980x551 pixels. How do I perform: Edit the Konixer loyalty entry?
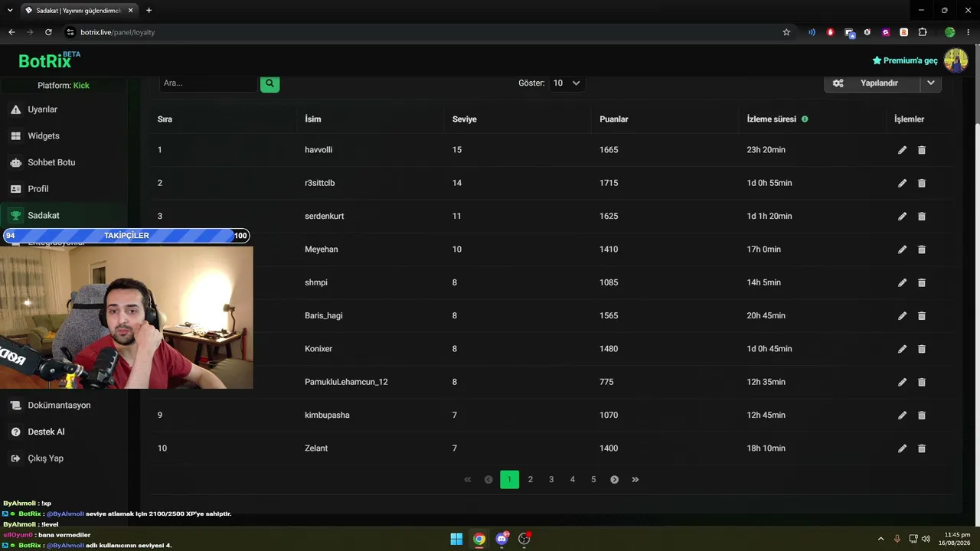(902, 349)
